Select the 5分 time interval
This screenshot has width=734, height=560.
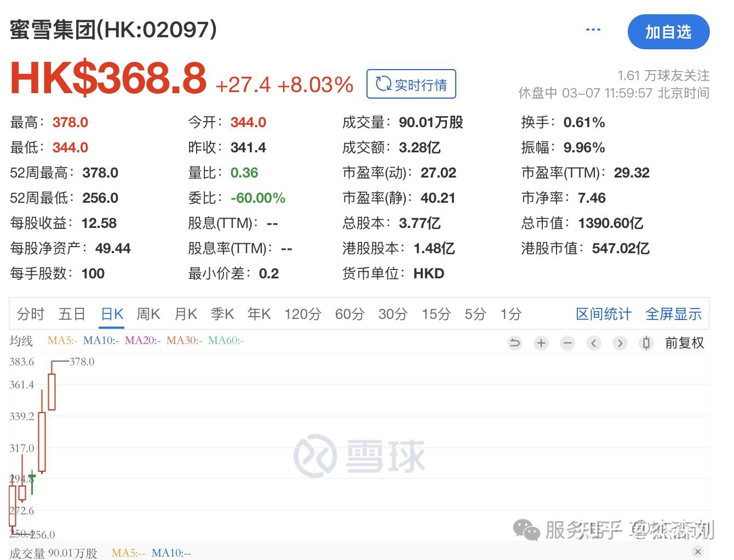(474, 313)
